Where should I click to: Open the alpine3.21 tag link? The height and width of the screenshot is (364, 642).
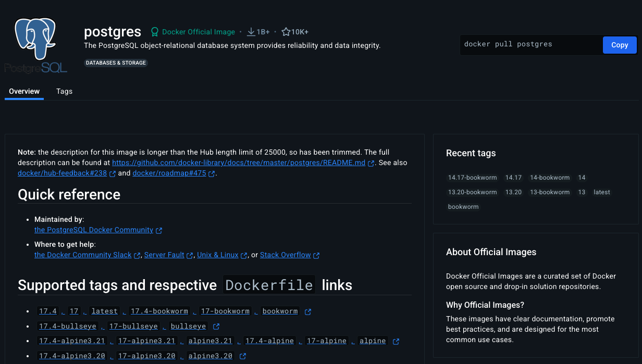click(x=211, y=341)
